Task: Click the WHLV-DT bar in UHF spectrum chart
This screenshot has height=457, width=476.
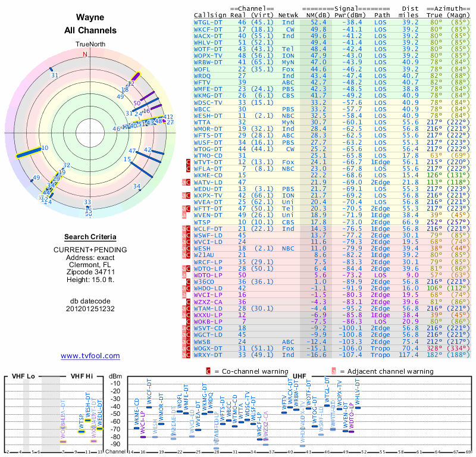Action: pos(358,408)
